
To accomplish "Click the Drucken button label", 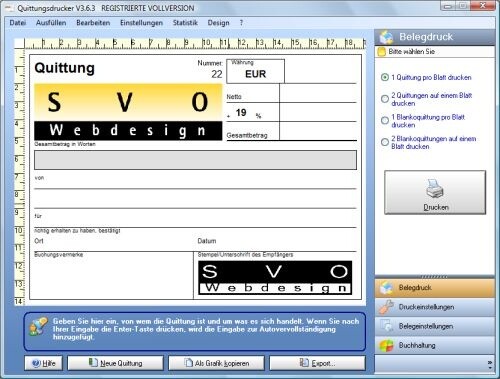I will tap(436, 207).
